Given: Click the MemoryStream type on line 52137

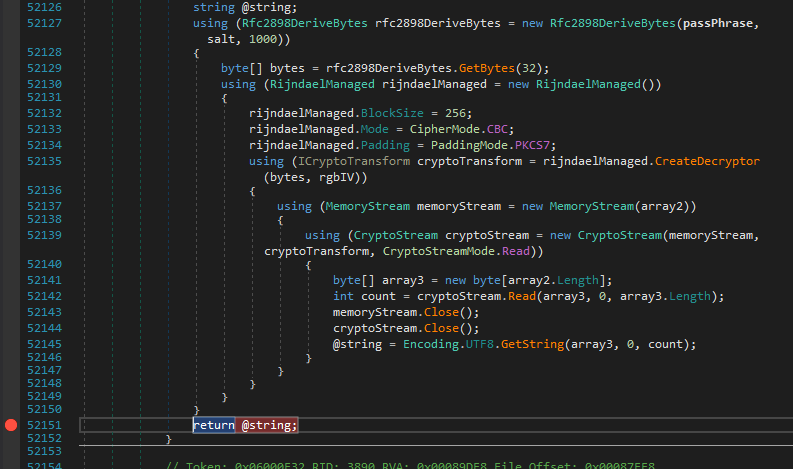Looking at the screenshot, I should pos(368,206).
